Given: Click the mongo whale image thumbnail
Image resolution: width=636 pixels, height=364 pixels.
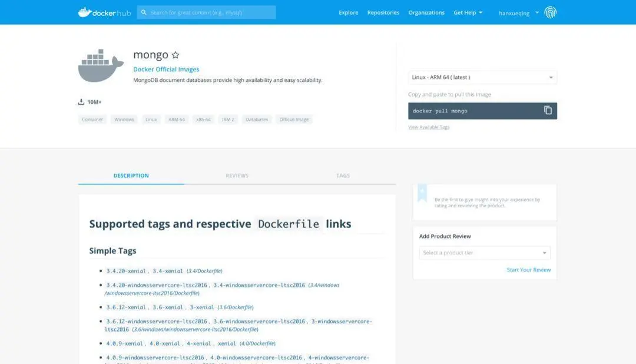Looking at the screenshot, I should point(101,66).
